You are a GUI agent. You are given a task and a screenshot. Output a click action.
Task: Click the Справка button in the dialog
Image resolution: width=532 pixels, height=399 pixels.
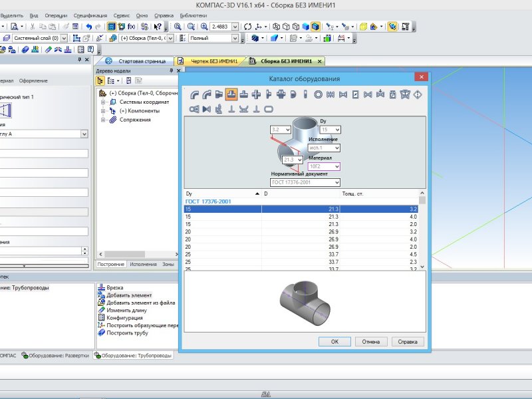(408, 342)
